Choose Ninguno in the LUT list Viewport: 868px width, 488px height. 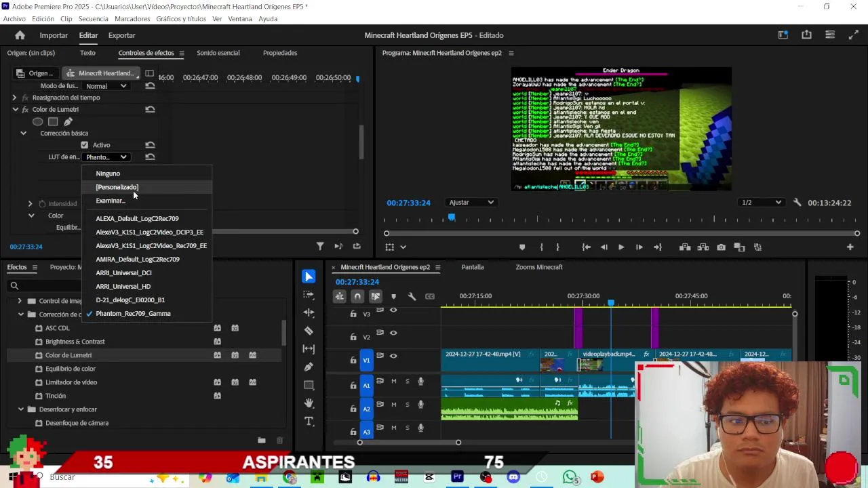click(x=108, y=174)
